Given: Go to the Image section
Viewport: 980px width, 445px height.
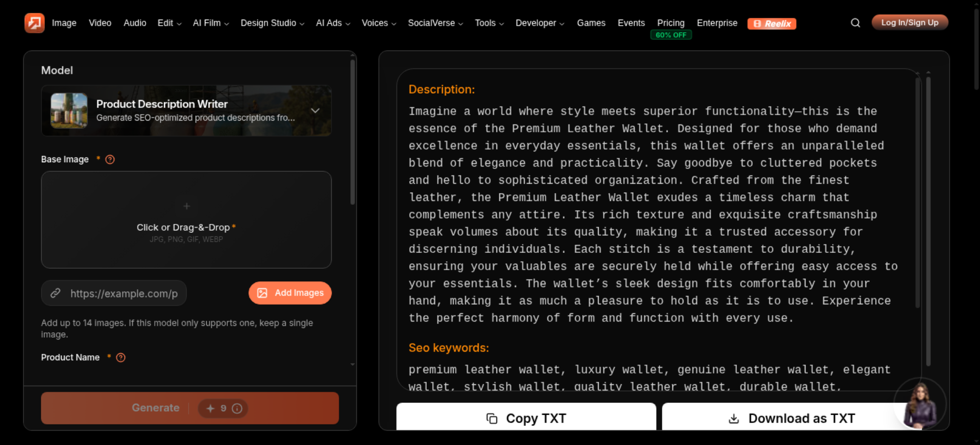Looking at the screenshot, I should [x=64, y=23].
